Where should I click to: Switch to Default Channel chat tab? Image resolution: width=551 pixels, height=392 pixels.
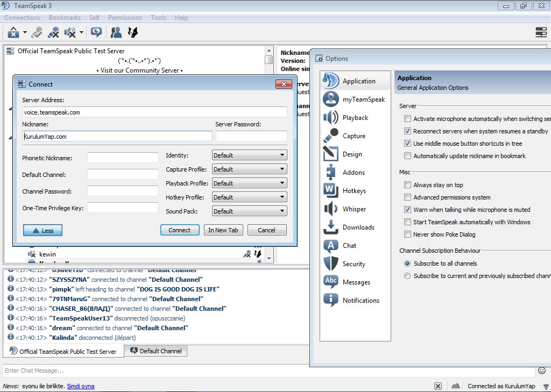[x=156, y=351]
